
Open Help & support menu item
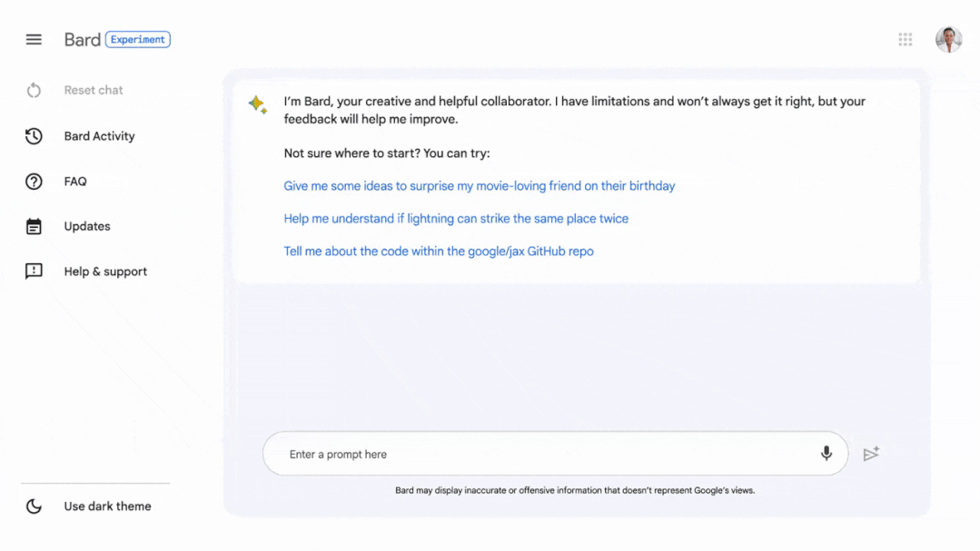105,271
